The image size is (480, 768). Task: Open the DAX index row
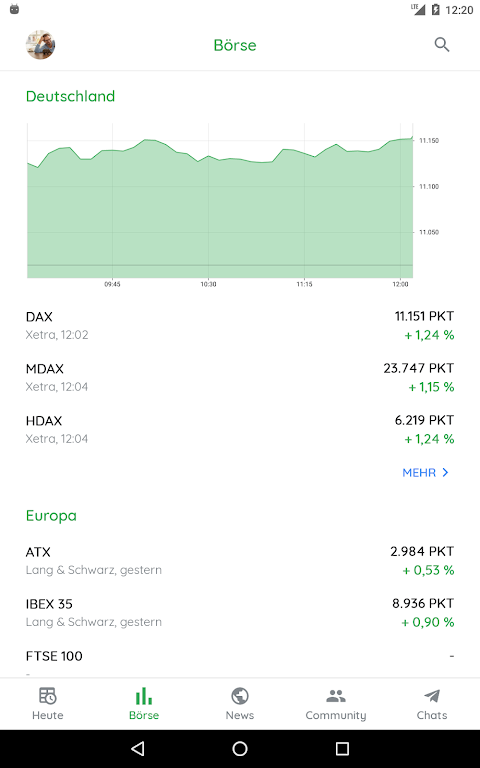click(240, 326)
